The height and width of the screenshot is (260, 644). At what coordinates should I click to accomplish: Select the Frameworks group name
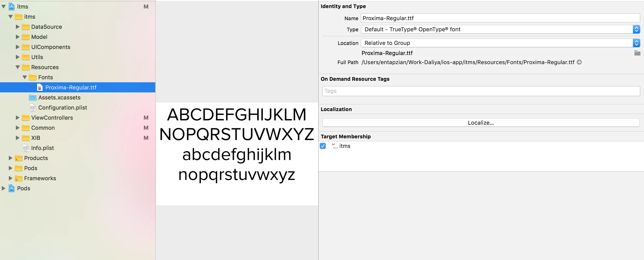coord(40,178)
